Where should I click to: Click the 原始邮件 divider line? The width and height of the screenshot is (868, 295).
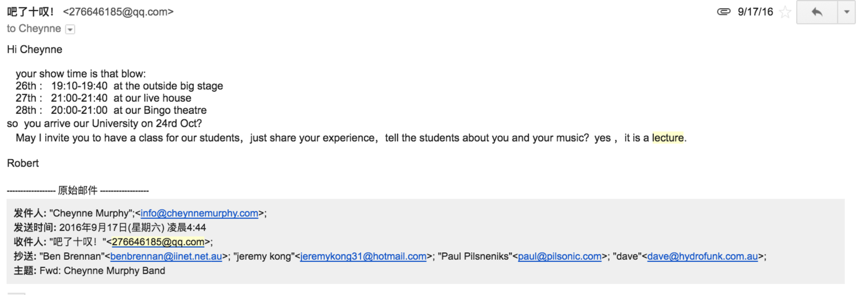(x=78, y=190)
